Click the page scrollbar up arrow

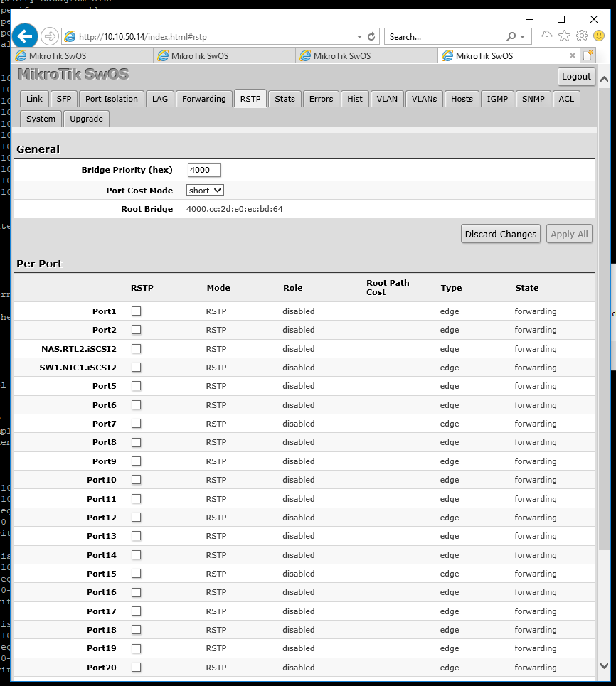[x=604, y=80]
